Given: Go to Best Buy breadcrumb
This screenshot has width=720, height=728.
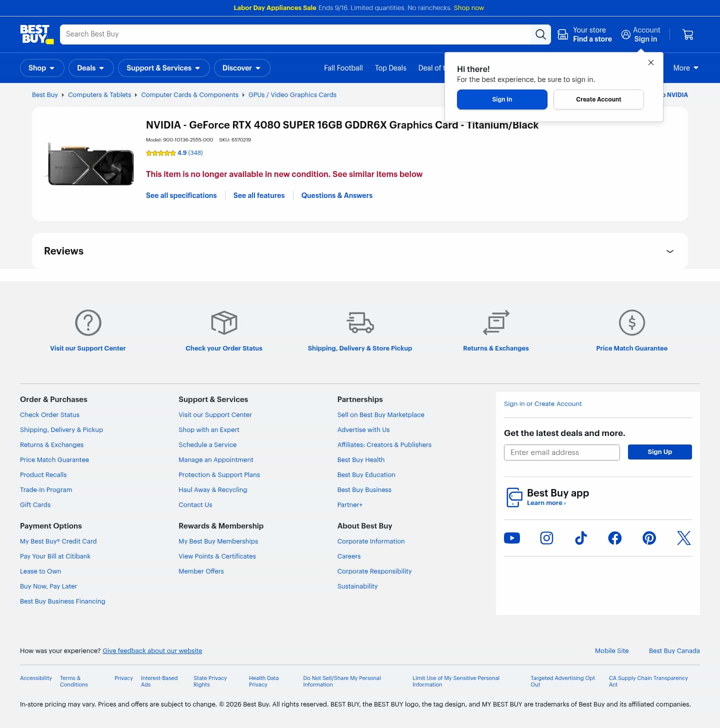Looking at the screenshot, I should 45,95.
